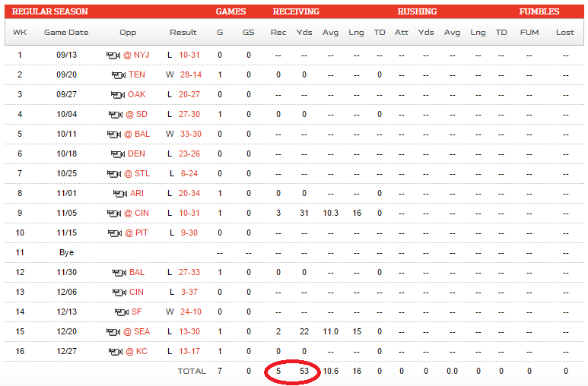
Task: Click the Lost fumbles column header
Action: point(565,33)
